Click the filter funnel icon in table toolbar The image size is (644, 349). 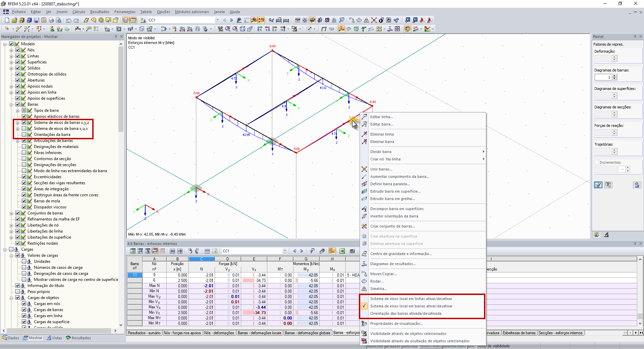click(312, 251)
